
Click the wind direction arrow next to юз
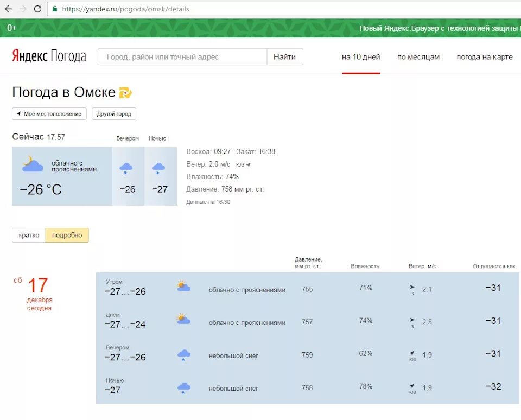point(249,164)
